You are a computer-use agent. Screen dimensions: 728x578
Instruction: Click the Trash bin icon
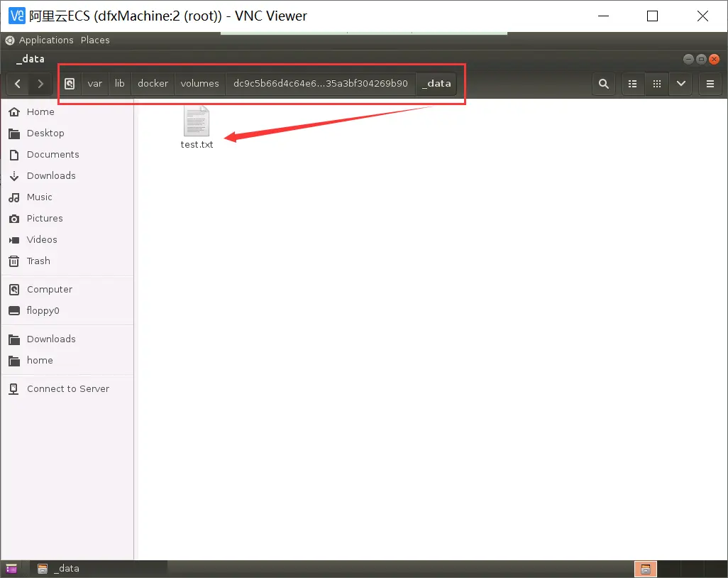[x=14, y=261]
